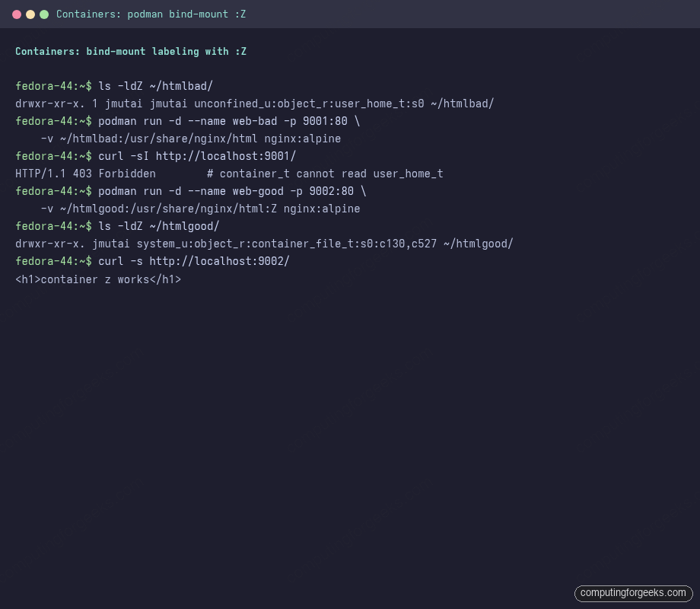Click output line with container_file_t:s0:c130,c527
This screenshot has height=609, width=700.
[264, 244]
